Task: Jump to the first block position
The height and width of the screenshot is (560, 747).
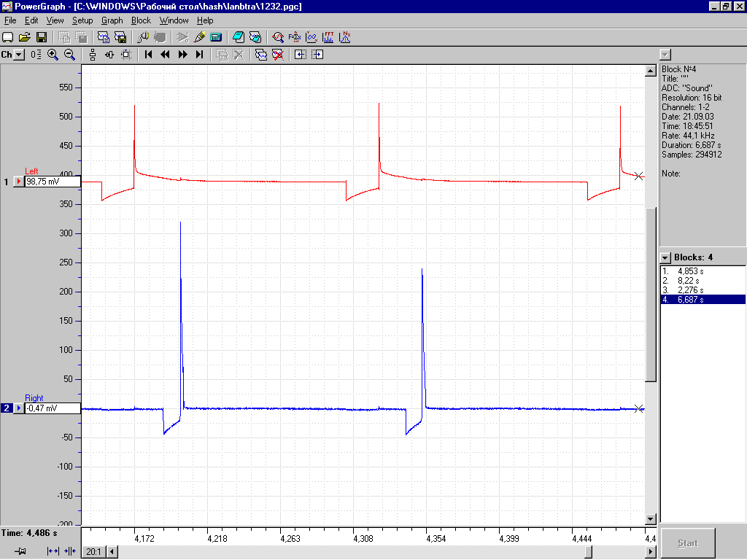Action: (x=148, y=55)
